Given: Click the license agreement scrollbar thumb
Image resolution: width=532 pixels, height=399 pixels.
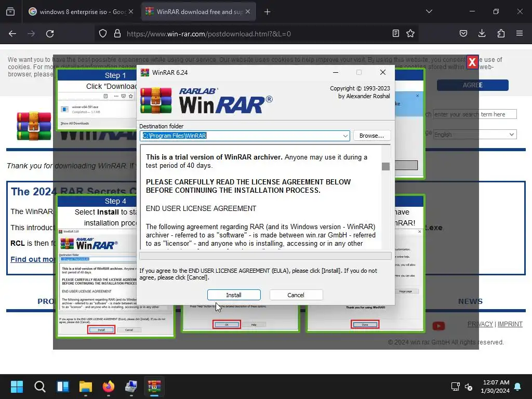Looking at the screenshot, I should pos(385,166).
